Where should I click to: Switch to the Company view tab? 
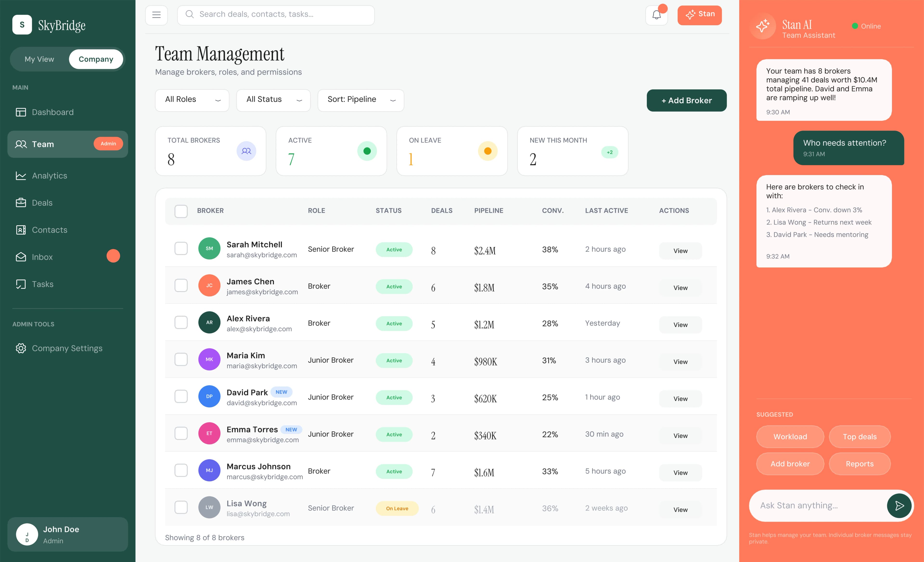tap(96, 59)
